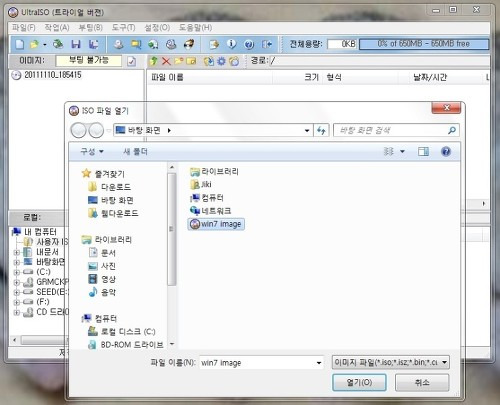Click the Compress ISO icon in toolbar

[x=136, y=44]
